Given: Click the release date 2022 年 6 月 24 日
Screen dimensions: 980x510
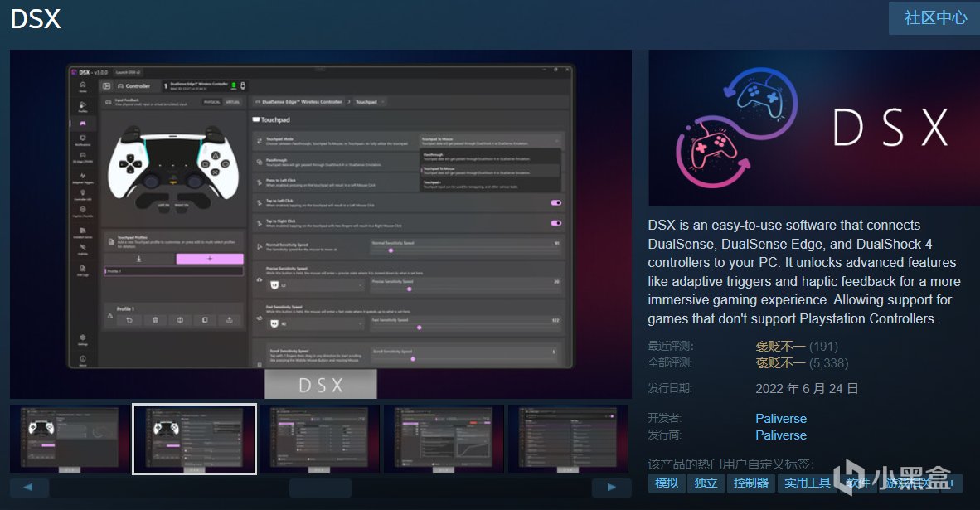Looking at the screenshot, I should tap(806, 389).
